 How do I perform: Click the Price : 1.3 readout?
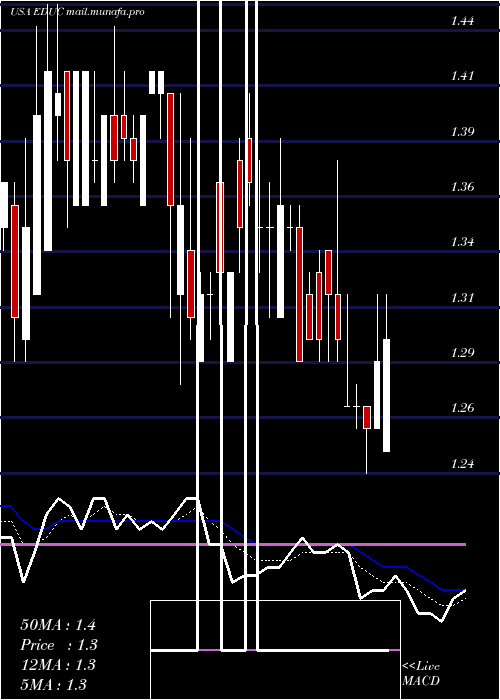(59, 645)
